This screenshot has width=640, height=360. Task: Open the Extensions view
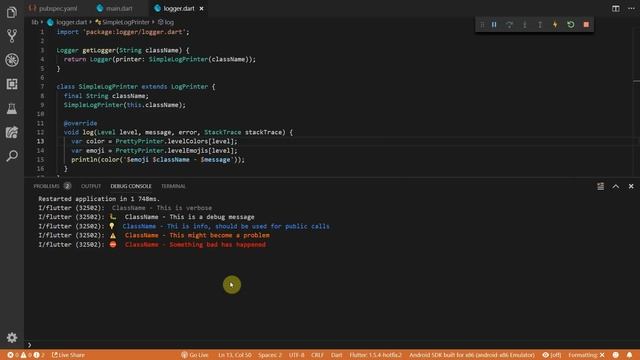(12, 84)
